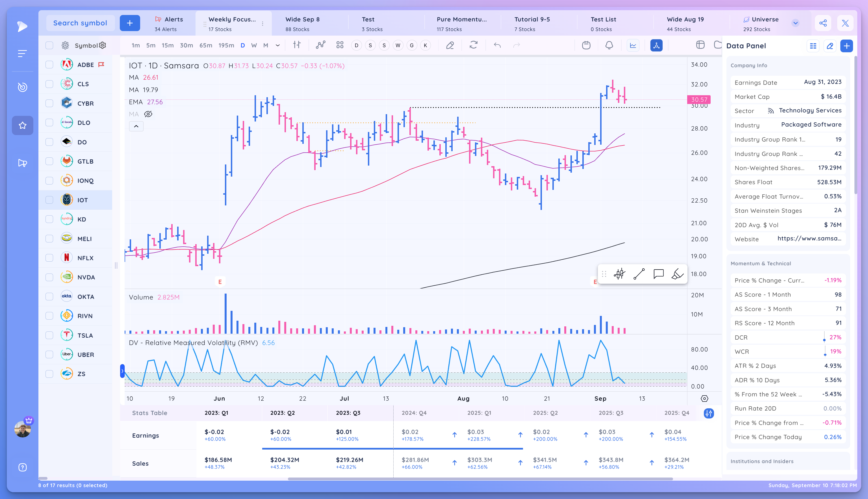Toggle hidden MA visibility eye icon
868x499 pixels.
point(148,114)
